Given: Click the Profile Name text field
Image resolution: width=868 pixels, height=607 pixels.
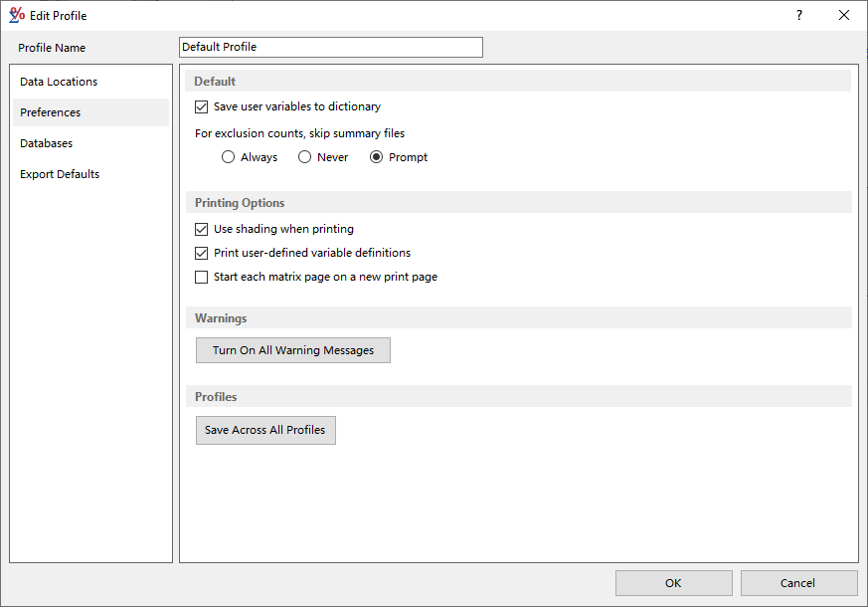Looking at the screenshot, I should point(329,47).
